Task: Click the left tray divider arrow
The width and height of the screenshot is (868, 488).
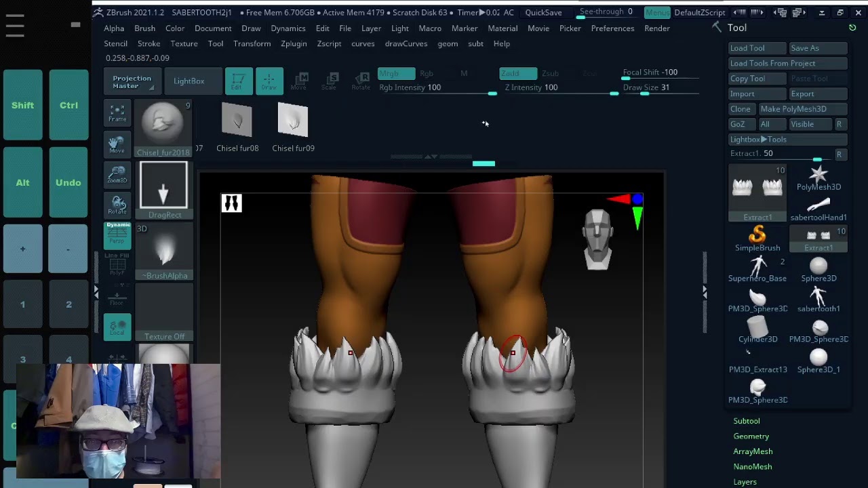Action: 96,292
